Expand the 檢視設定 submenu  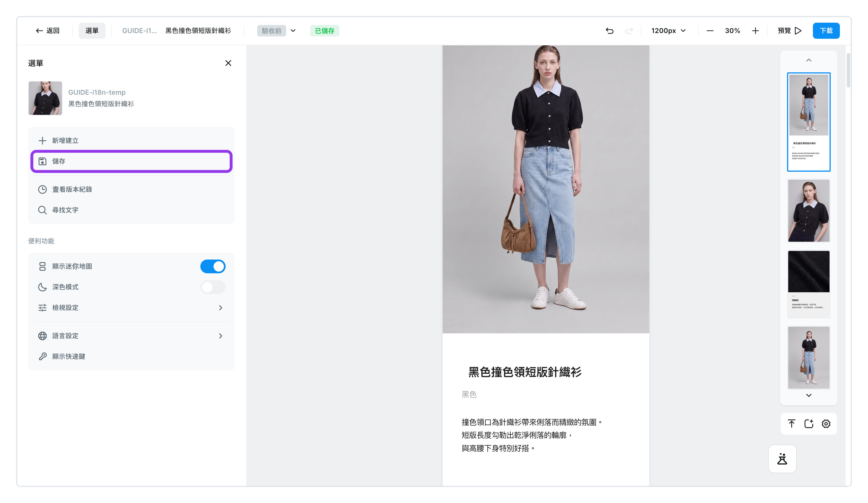click(131, 308)
